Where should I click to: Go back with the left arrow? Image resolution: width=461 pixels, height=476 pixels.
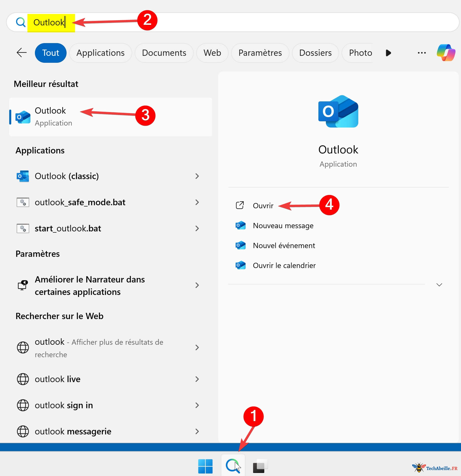coord(22,53)
